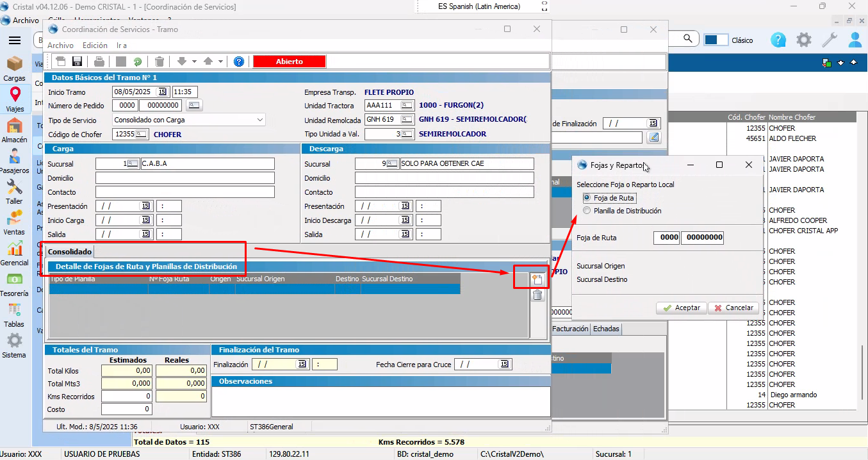Expand the down-arrow dropdown in Tramo toolbar

click(194, 62)
